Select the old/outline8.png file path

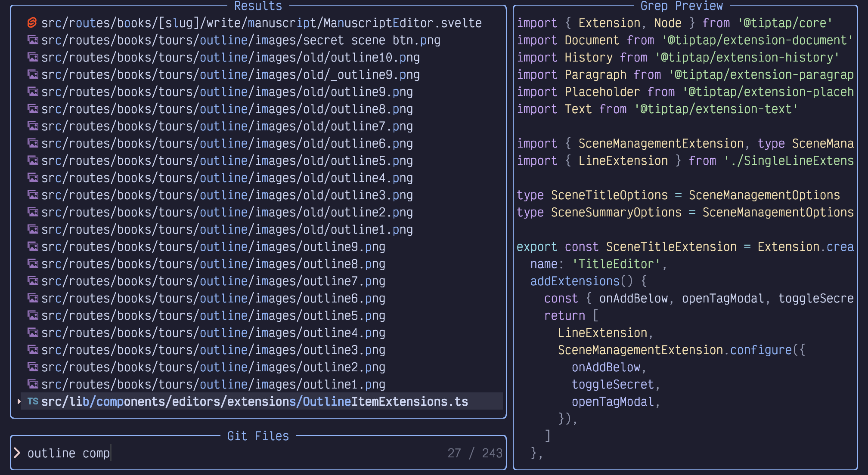(x=227, y=109)
